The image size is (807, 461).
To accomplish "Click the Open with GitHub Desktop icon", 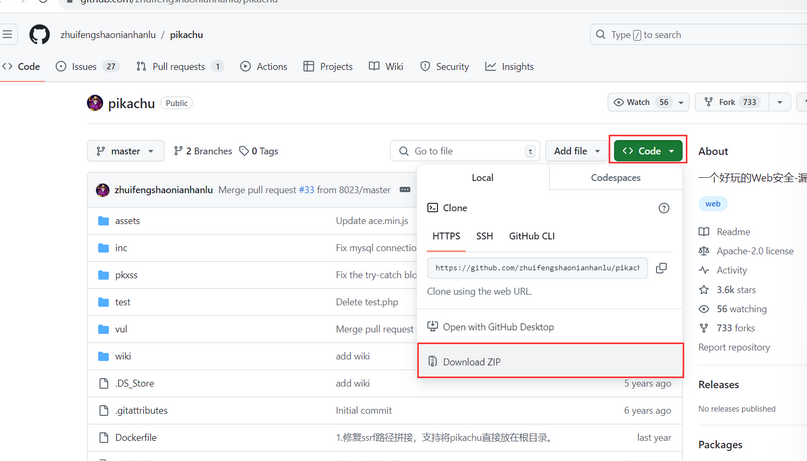I will coord(432,326).
